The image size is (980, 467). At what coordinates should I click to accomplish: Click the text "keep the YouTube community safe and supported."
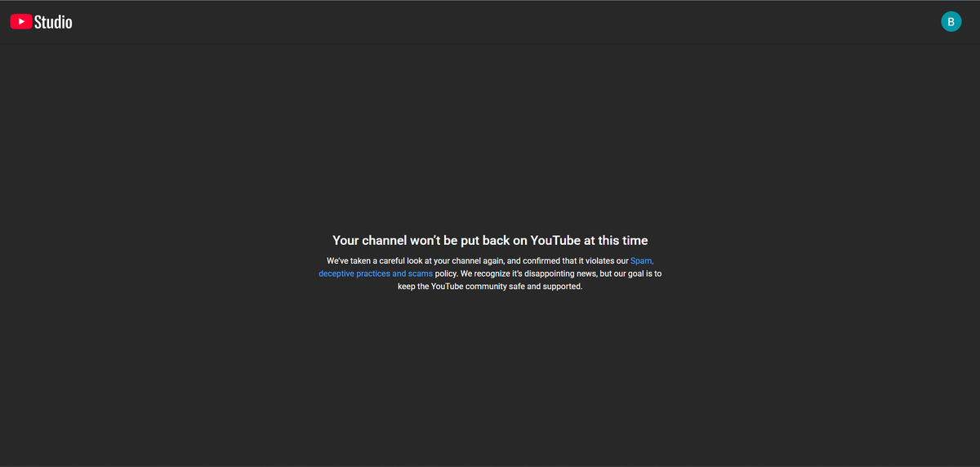pos(490,287)
